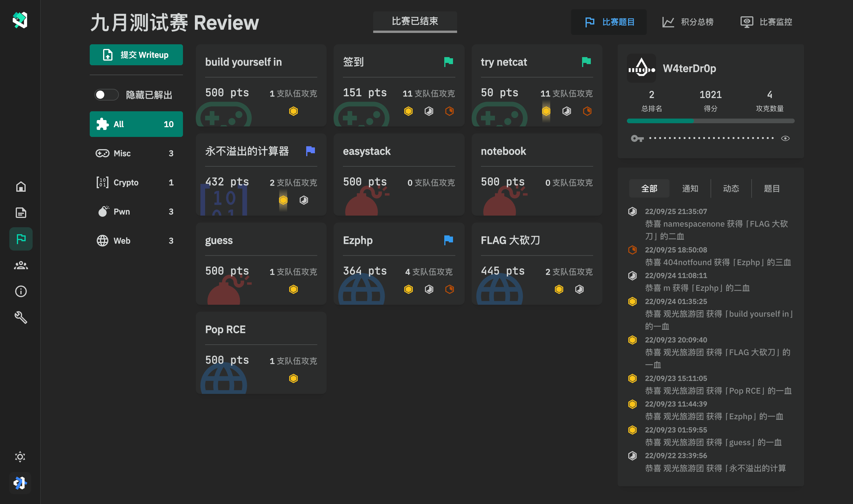Toggle the 隐藏已解出 switch
This screenshot has width=853, height=504.
pos(106,95)
